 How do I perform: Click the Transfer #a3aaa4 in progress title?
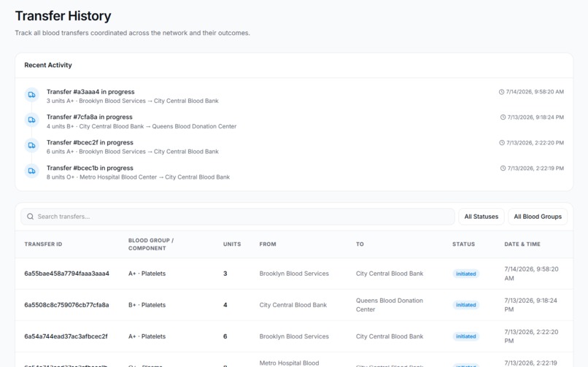[x=90, y=92]
